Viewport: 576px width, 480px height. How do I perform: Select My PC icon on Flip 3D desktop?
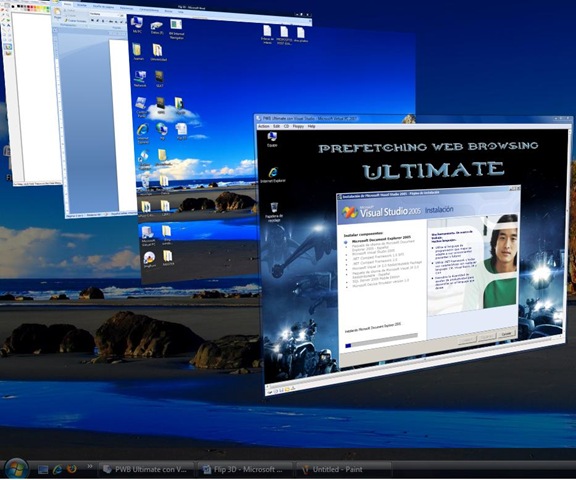click(137, 25)
